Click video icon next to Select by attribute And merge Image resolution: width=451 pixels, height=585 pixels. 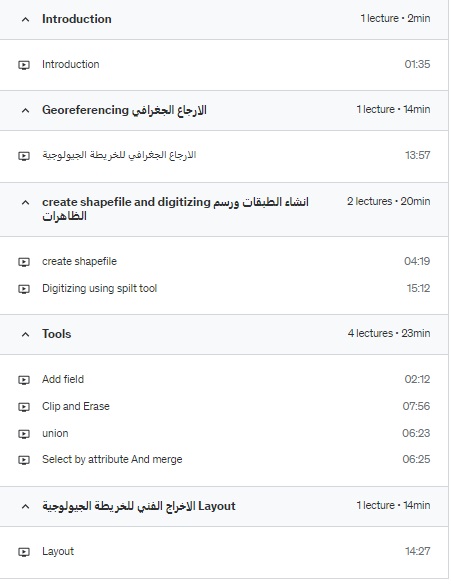click(24, 460)
